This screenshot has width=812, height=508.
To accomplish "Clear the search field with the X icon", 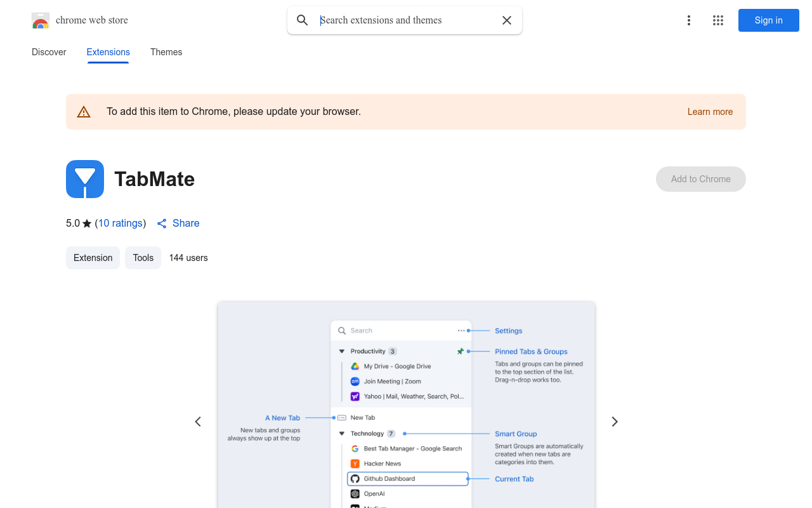I will click(x=507, y=20).
